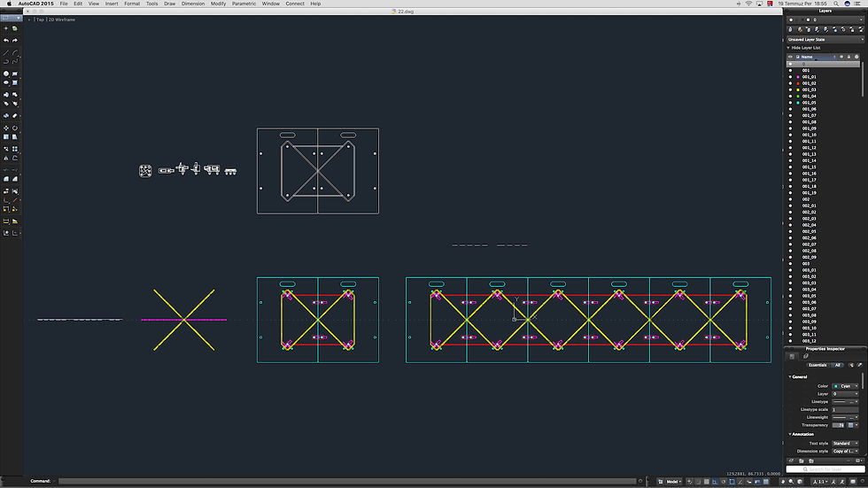Click the yellow color swatch of layer 001_03

tap(798, 89)
